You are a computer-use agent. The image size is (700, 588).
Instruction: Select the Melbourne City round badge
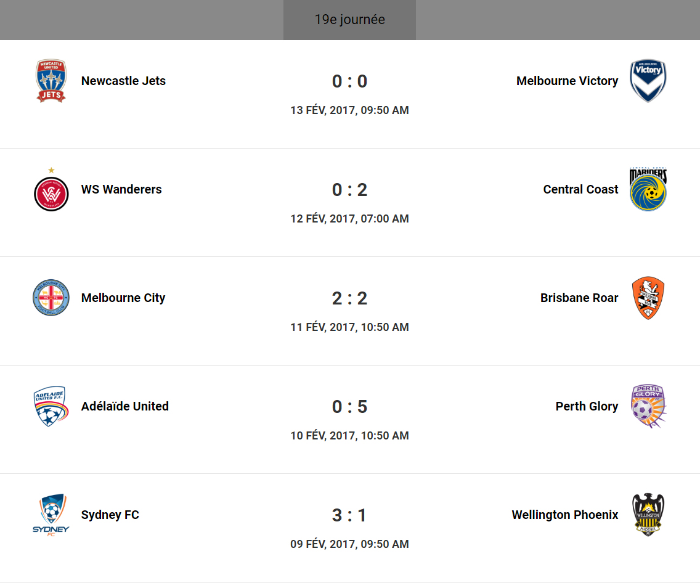tap(51, 298)
